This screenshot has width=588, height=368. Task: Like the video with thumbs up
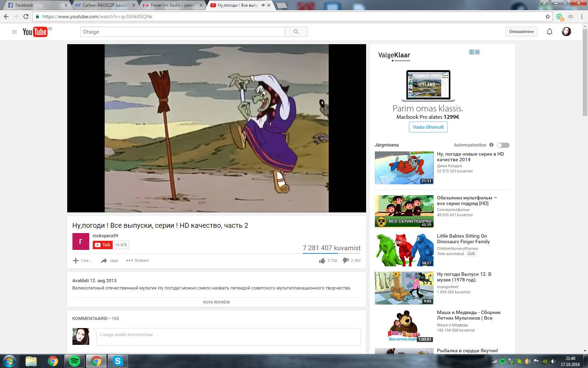(322, 260)
